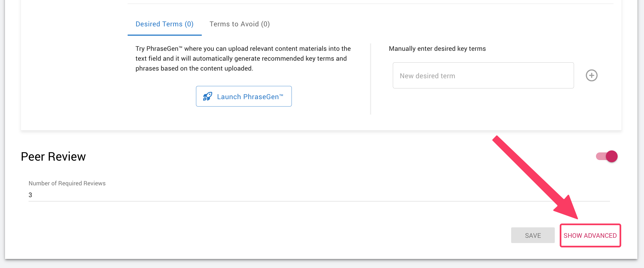Viewport: 644px width, 268px height.
Task: Click the SAVE button
Action: coord(533,235)
